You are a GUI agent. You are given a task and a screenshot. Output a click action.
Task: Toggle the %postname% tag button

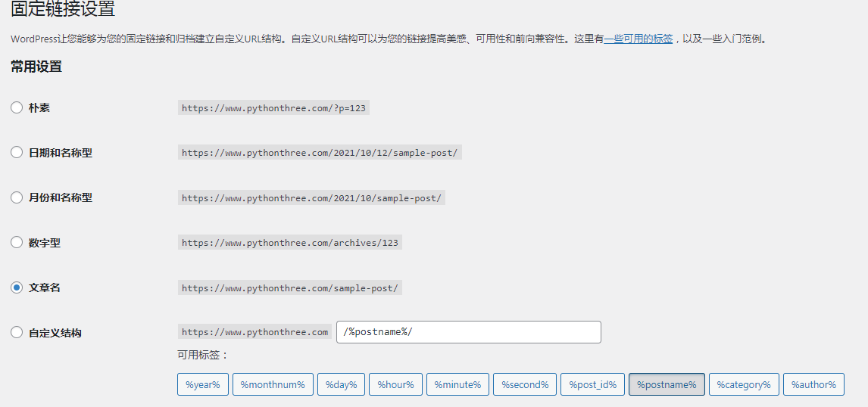(x=667, y=384)
